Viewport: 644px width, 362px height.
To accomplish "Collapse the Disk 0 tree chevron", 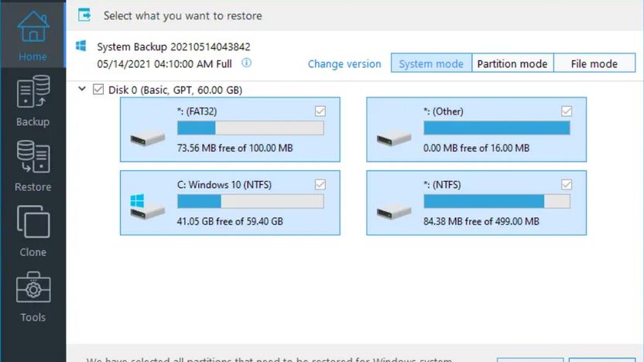I will (82, 89).
